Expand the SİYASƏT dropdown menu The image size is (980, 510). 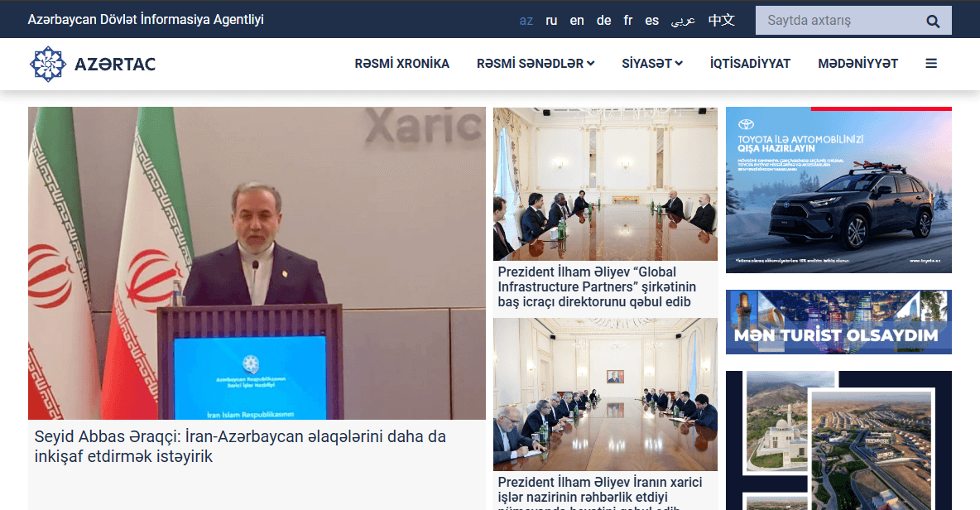pyautogui.click(x=652, y=63)
